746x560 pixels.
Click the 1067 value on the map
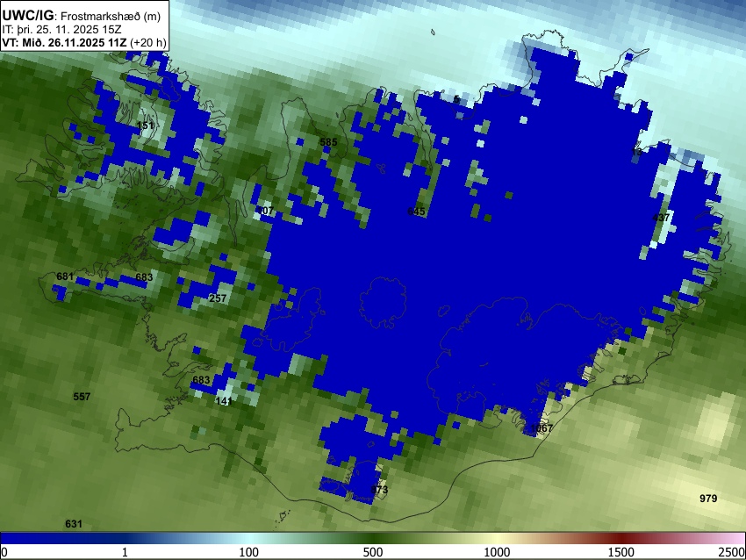[542, 428]
